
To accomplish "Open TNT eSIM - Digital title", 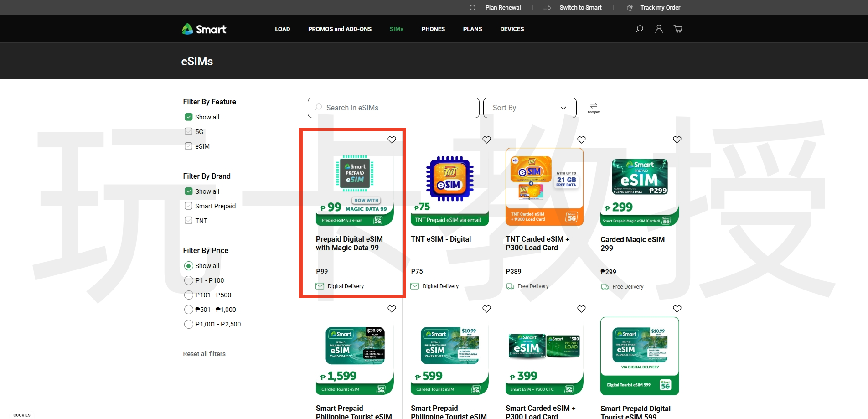I will tap(441, 239).
